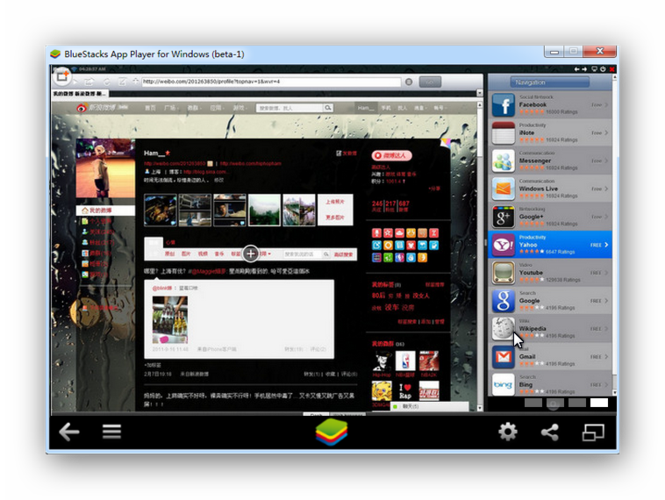This screenshot has width=665, height=500.
Task: Expand the Yahoo FREE chevron
Action: point(606,245)
